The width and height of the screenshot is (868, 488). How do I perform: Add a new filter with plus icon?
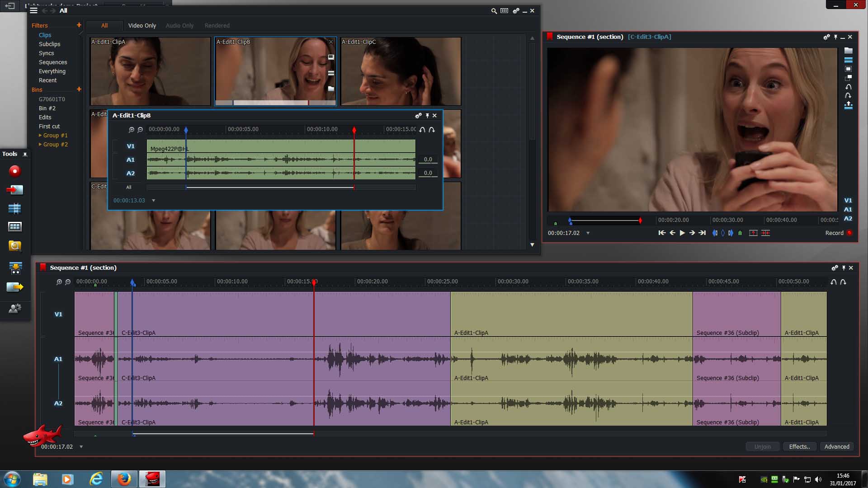coord(79,25)
